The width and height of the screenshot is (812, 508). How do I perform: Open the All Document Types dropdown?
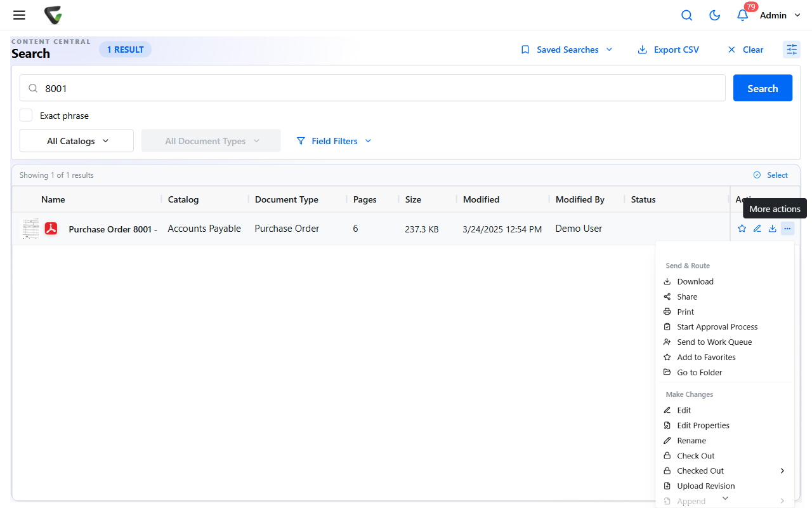tap(211, 141)
